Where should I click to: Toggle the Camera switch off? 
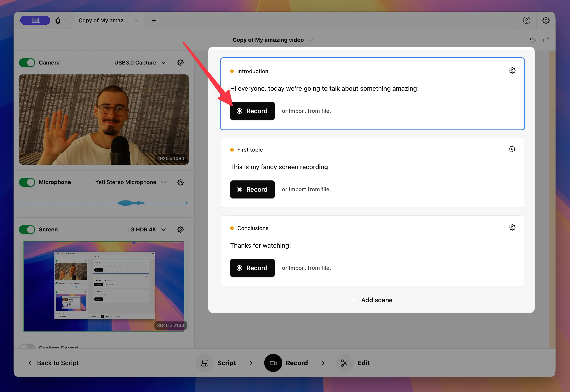click(27, 63)
